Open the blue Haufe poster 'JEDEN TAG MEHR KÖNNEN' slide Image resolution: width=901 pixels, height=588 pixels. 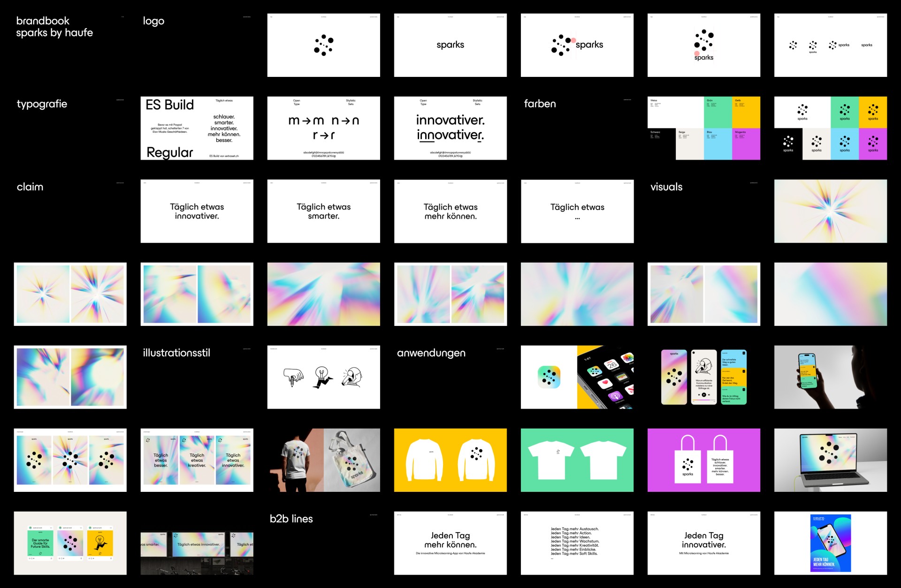(x=831, y=543)
